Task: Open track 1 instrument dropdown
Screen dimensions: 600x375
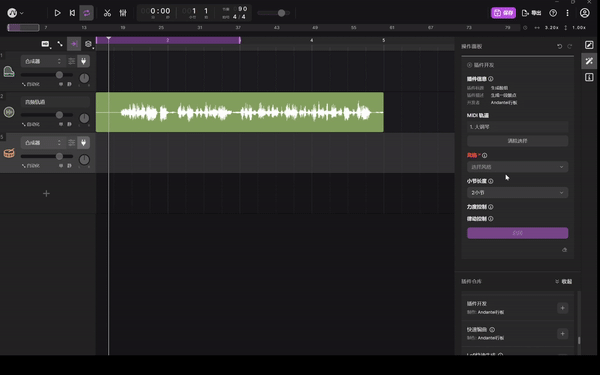Action: coord(42,61)
